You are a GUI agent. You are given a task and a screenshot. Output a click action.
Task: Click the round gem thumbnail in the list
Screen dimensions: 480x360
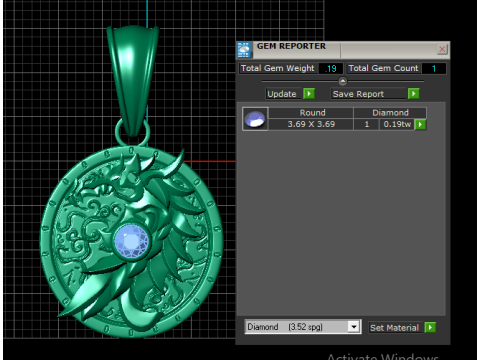255,119
